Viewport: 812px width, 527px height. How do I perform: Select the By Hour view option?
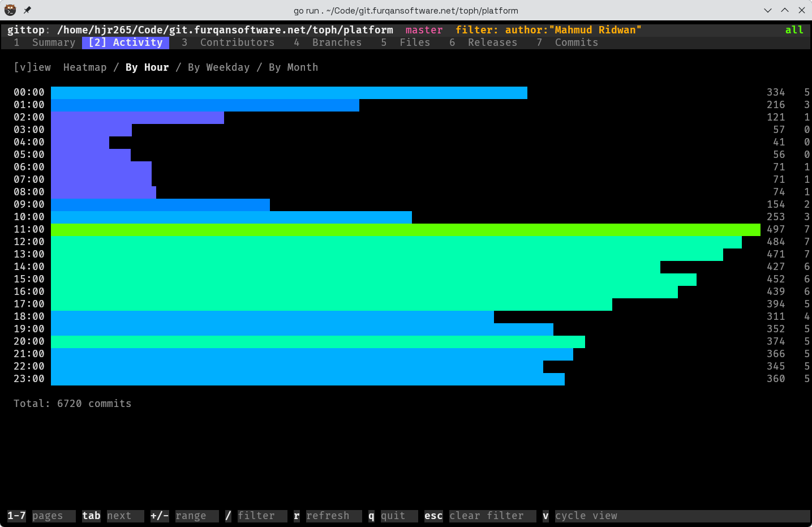coord(147,67)
